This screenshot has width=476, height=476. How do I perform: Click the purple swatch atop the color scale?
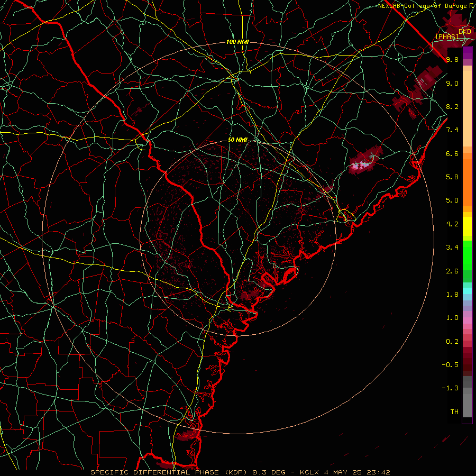point(467,53)
